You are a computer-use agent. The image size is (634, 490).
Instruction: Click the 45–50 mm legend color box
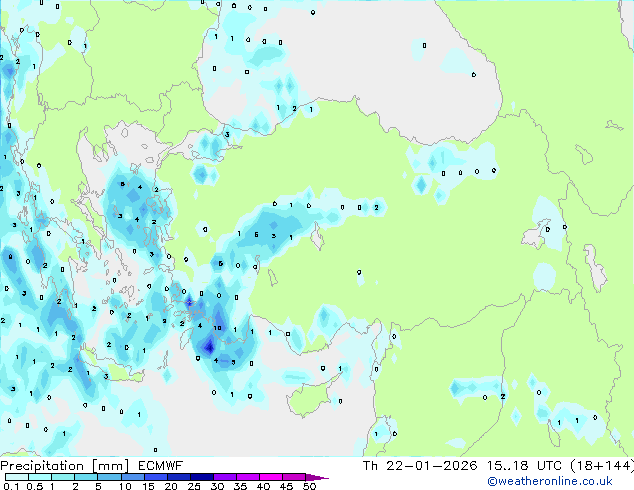coord(294,477)
